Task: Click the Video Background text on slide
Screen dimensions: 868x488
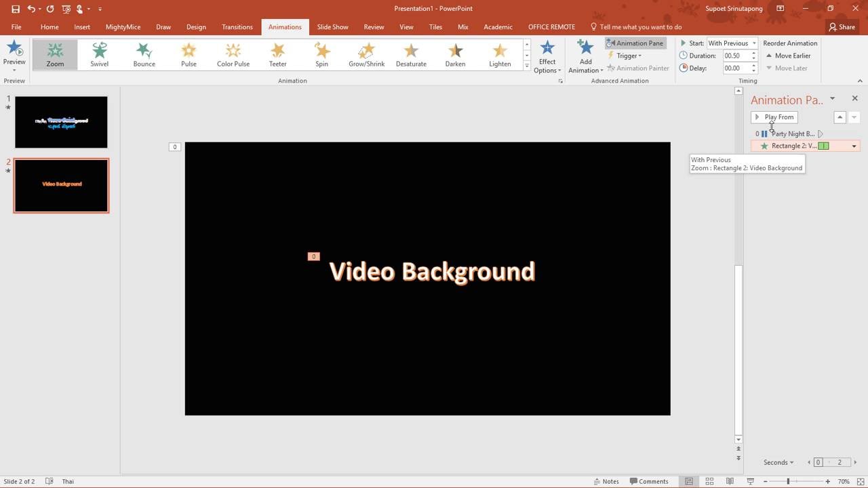Action: pos(432,271)
